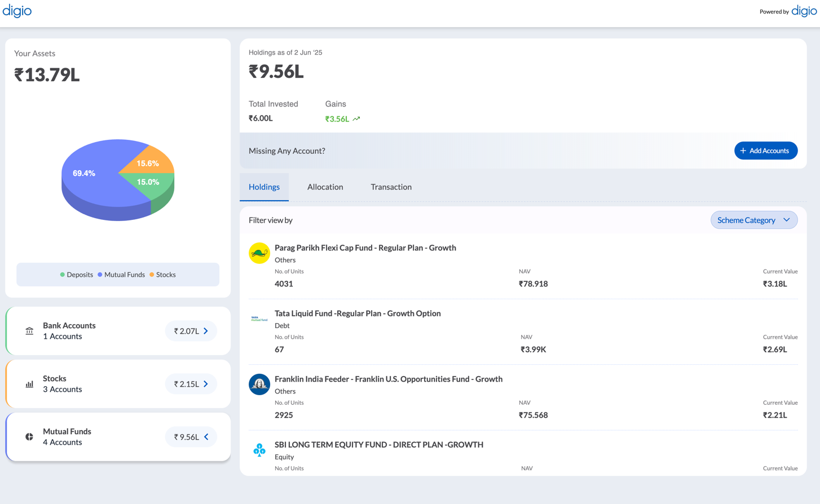Click the Parag Parikh fund logo
820x504 pixels.
tap(259, 253)
